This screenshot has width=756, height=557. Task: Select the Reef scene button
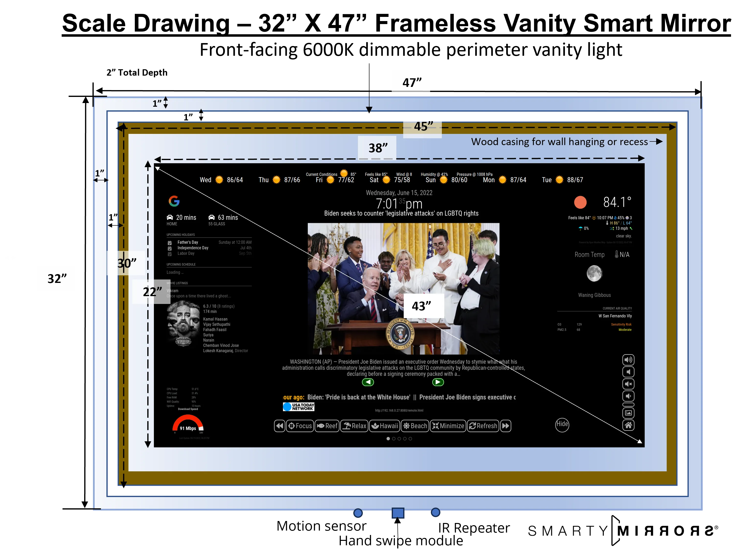[327, 426]
